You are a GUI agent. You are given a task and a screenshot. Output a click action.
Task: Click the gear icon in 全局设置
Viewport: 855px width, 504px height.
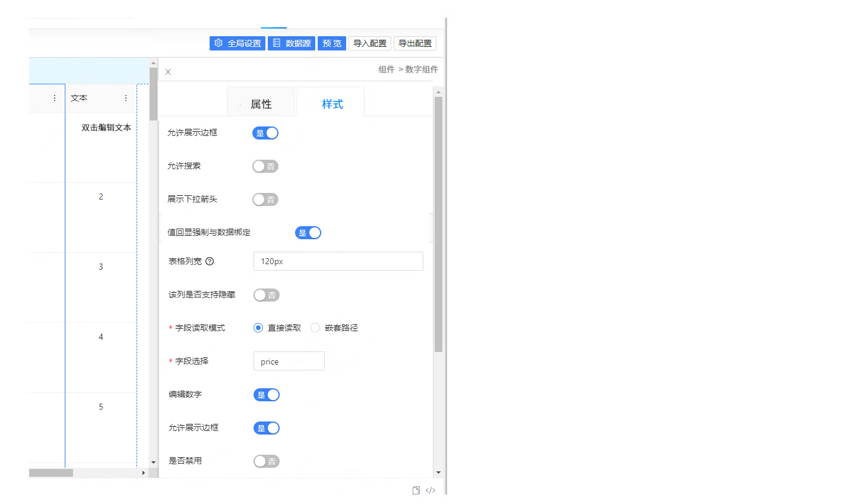coord(218,43)
